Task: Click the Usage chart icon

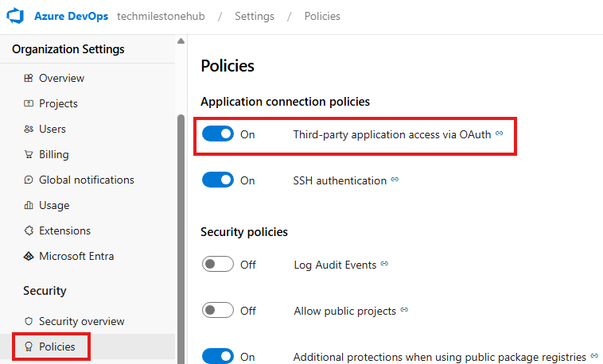Action: [x=29, y=205]
